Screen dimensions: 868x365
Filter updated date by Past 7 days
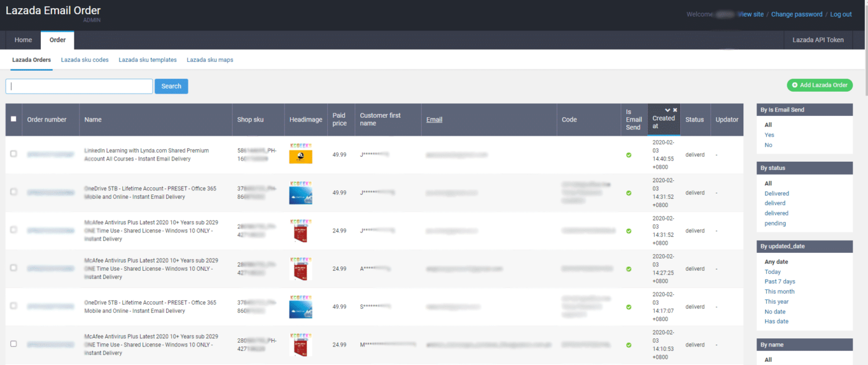(780, 282)
